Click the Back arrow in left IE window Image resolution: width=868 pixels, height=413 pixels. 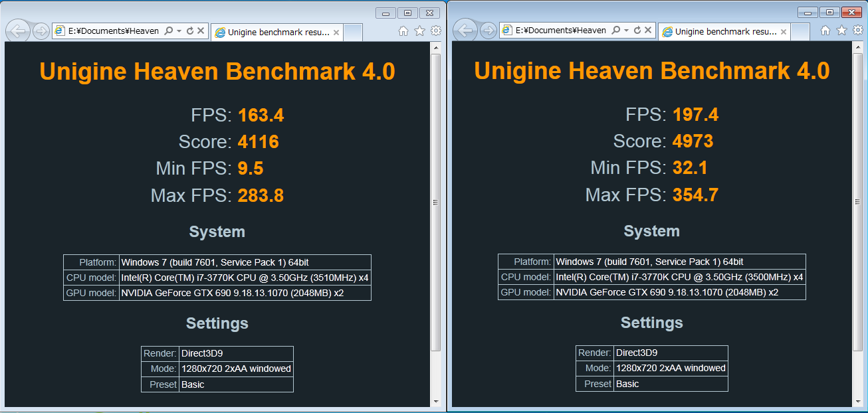point(19,31)
